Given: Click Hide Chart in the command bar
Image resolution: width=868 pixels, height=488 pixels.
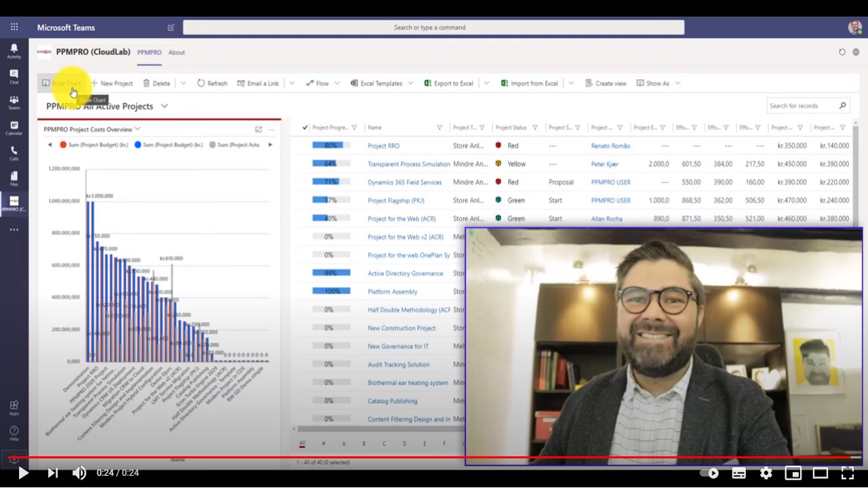Looking at the screenshot, I should pos(61,83).
